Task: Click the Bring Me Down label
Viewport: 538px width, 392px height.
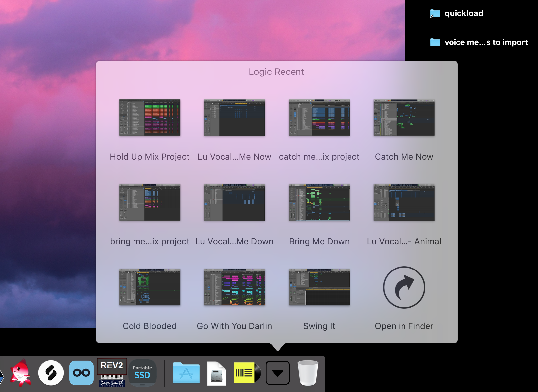Action: [319, 241]
